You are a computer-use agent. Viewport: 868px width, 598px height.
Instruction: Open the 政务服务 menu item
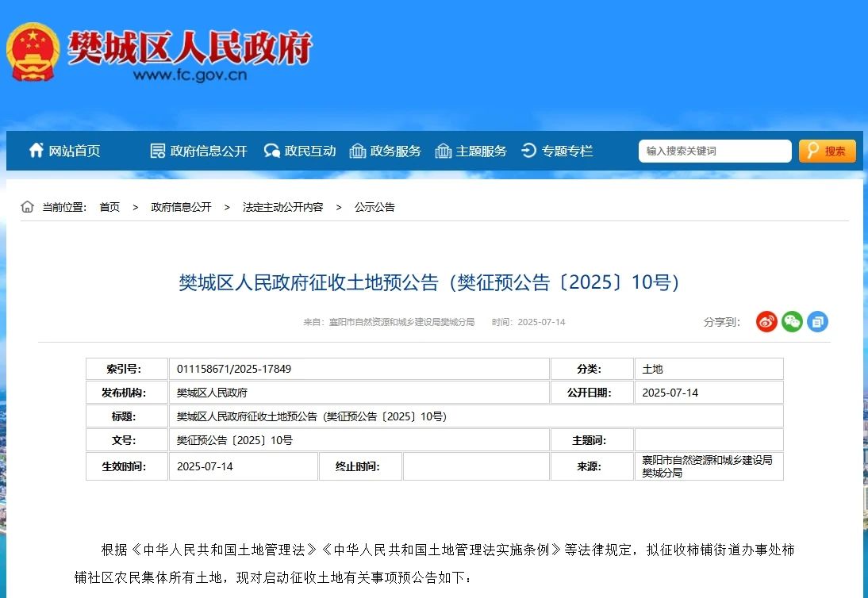click(395, 151)
